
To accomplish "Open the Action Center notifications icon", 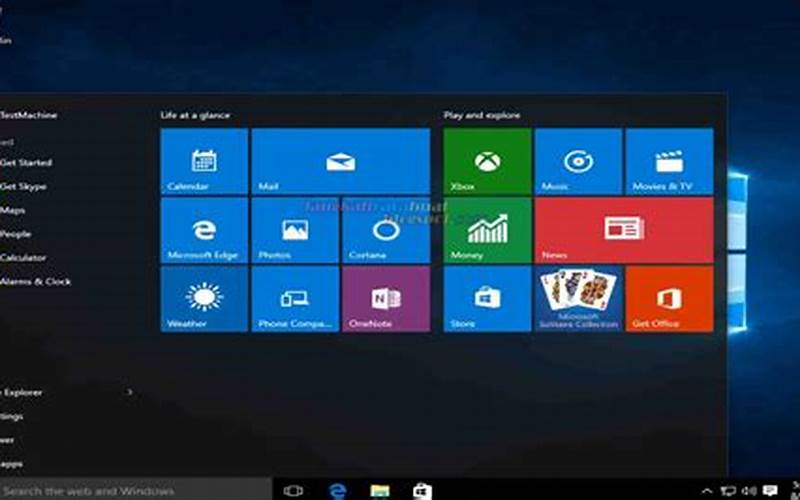I will click(770, 491).
